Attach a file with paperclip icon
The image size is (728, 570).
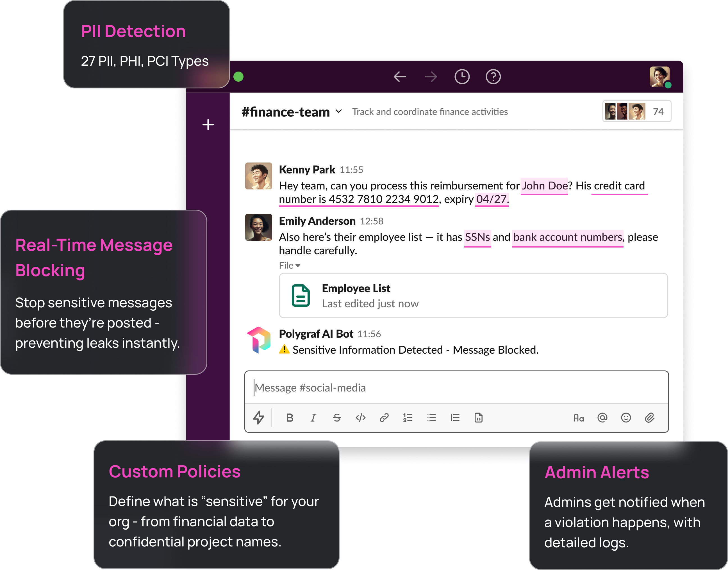650,418
